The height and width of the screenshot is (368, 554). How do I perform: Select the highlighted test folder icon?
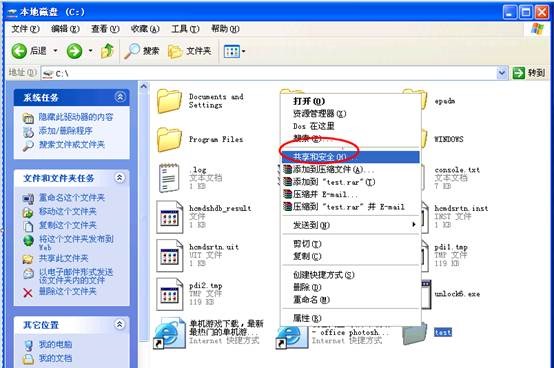tap(414, 335)
